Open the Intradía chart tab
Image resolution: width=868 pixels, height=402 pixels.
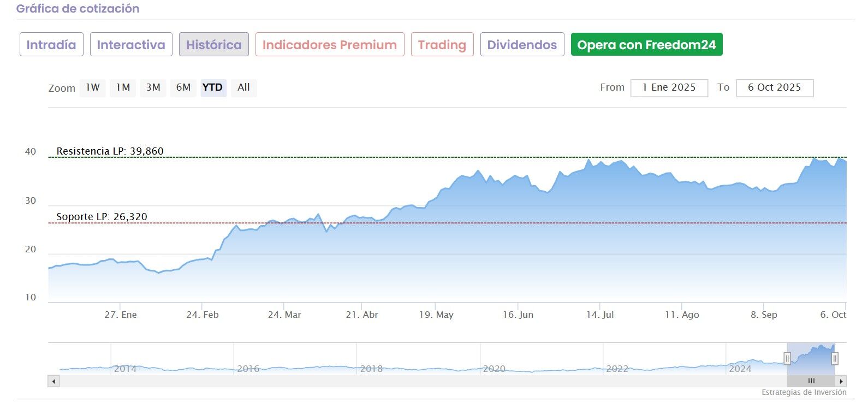pyautogui.click(x=51, y=45)
